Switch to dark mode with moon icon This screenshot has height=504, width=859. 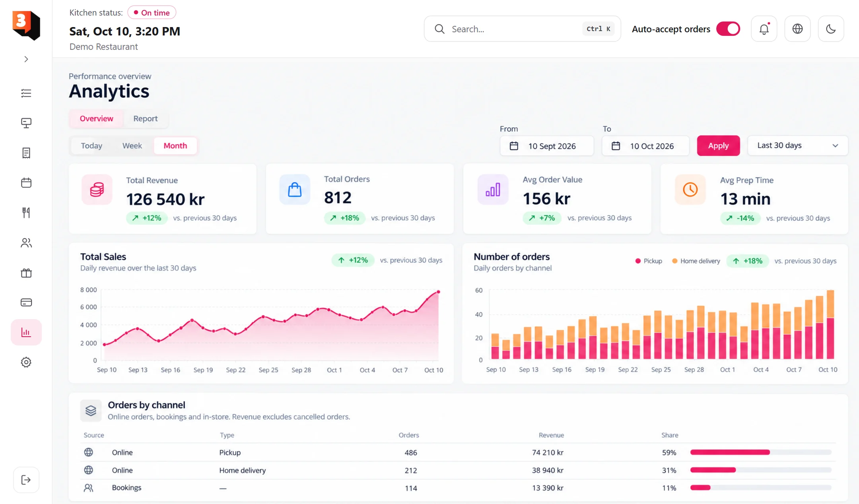pyautogui.click(x=831, y=29)
